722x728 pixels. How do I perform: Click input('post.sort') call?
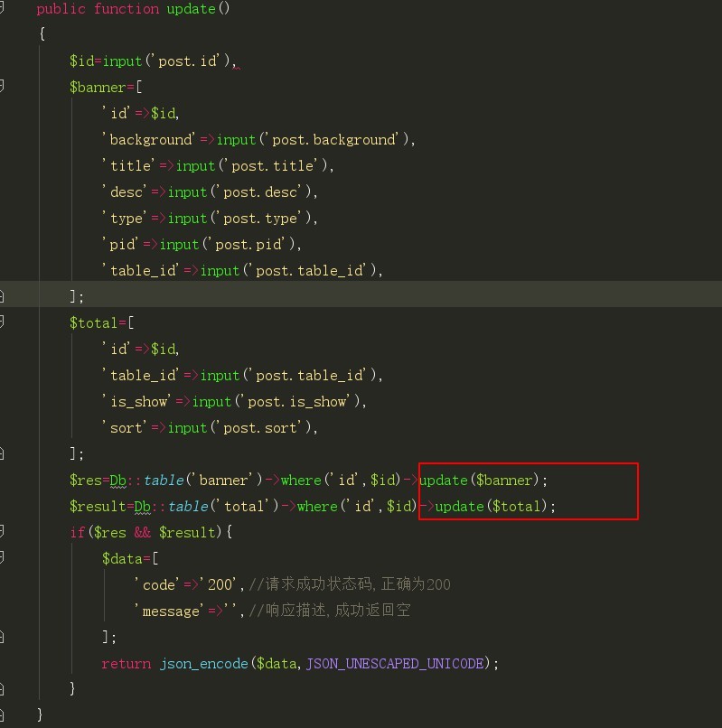(239, 427)
